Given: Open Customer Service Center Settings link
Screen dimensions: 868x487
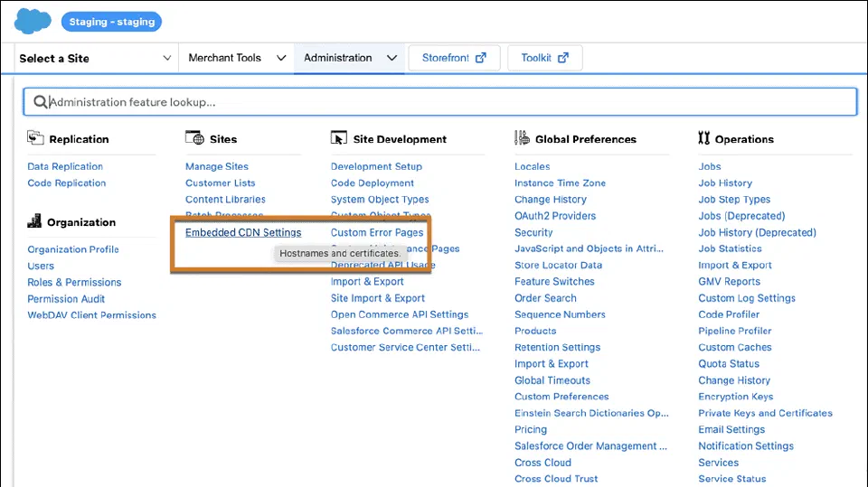Looking at the screenshot, I should 405,348.
